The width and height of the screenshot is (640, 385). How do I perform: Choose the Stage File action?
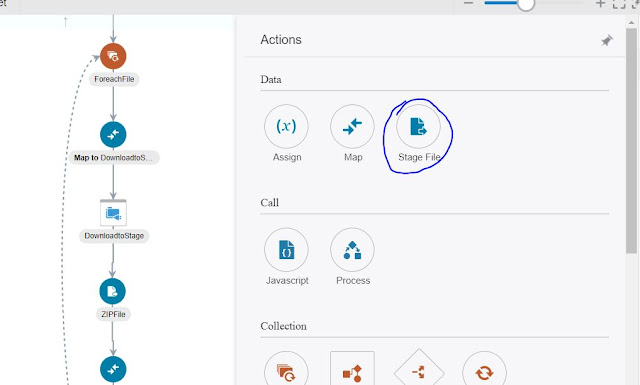pos(418,126)
